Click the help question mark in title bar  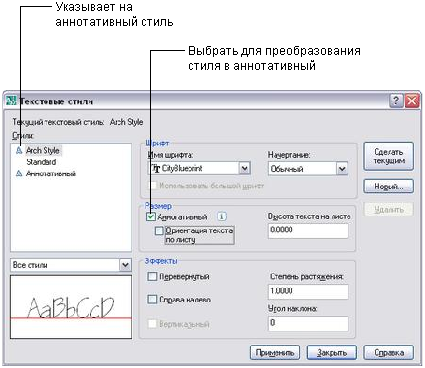[x=396, y=101]
